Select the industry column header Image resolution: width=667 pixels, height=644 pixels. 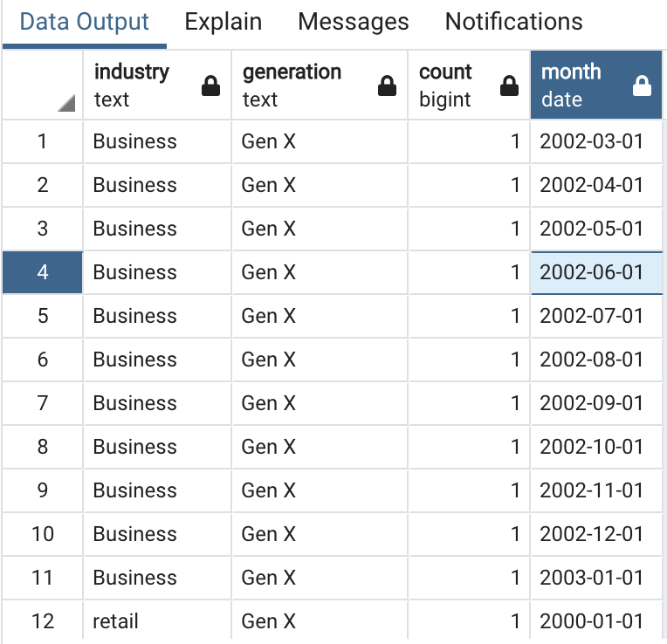157,85
